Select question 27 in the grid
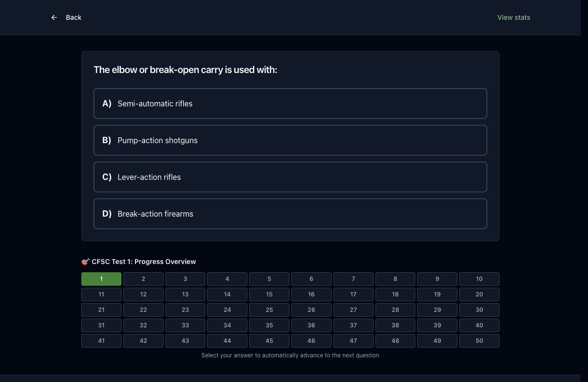Screen dimensions: 588x382 click(x=353, y=310)
